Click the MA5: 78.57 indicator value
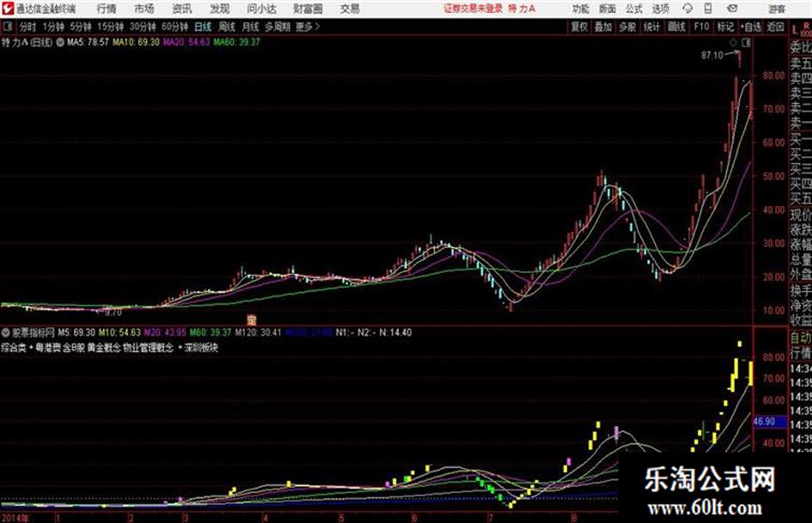 pyautogui.click(x=88, y=42)
